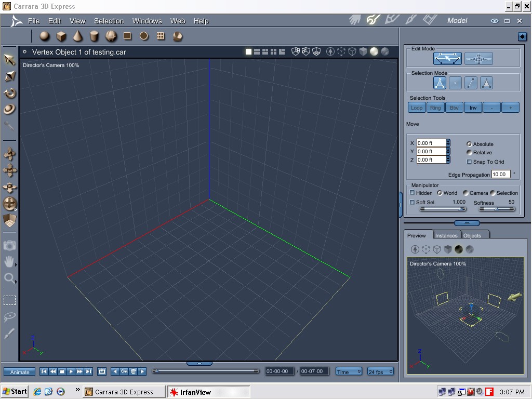Click the Loop selection button
The height and width of the screenshot is (399, 532).
pyautogui.click(x=417, y=108)
